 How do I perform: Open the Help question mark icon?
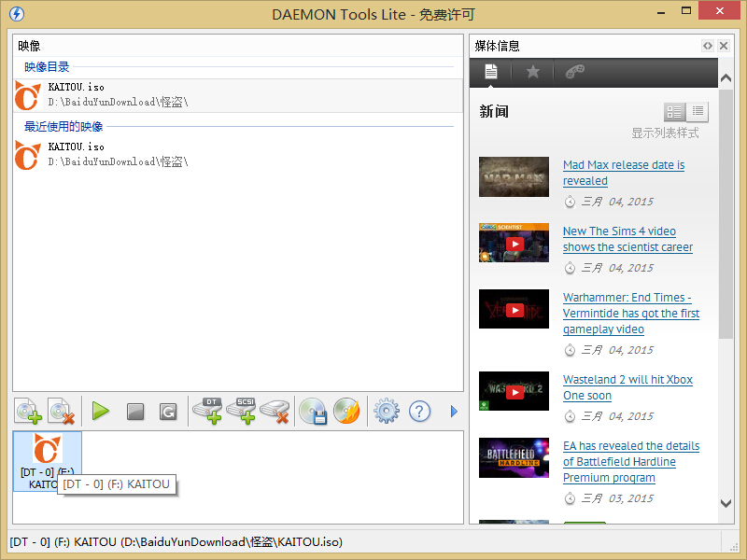(x=419, y=411)
